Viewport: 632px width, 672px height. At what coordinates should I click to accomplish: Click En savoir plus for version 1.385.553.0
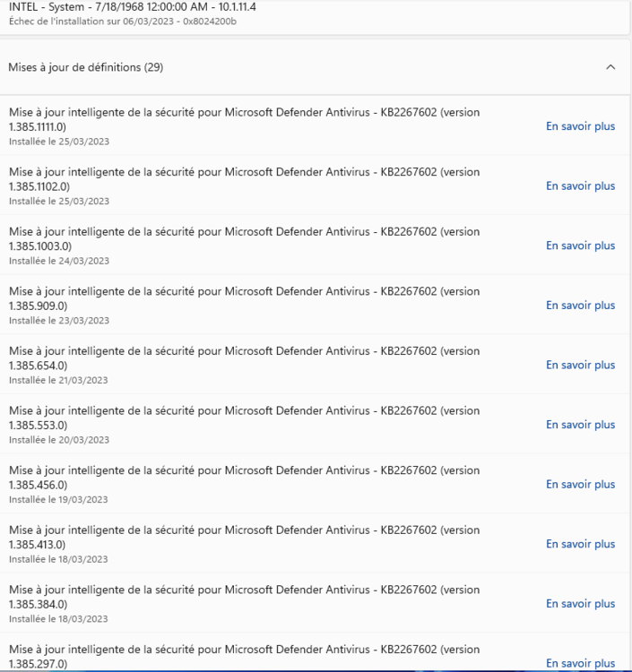point(580,425)
